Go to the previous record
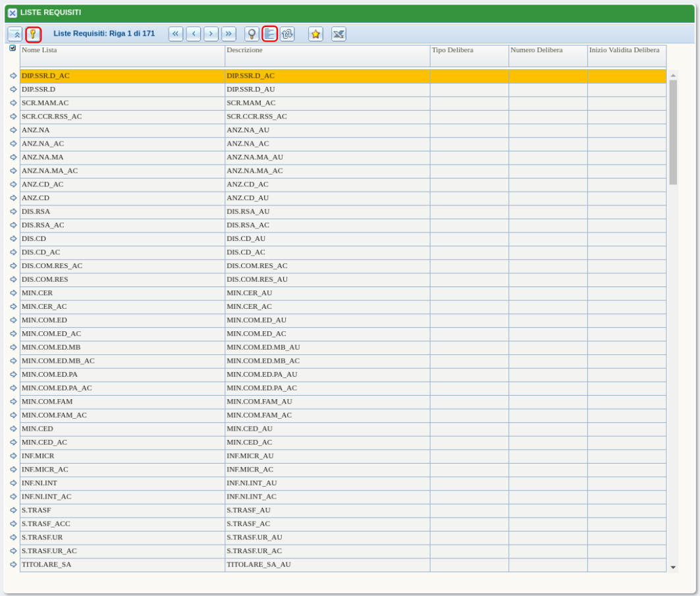This screenshot has height=596, width=700. pos(194,34)
